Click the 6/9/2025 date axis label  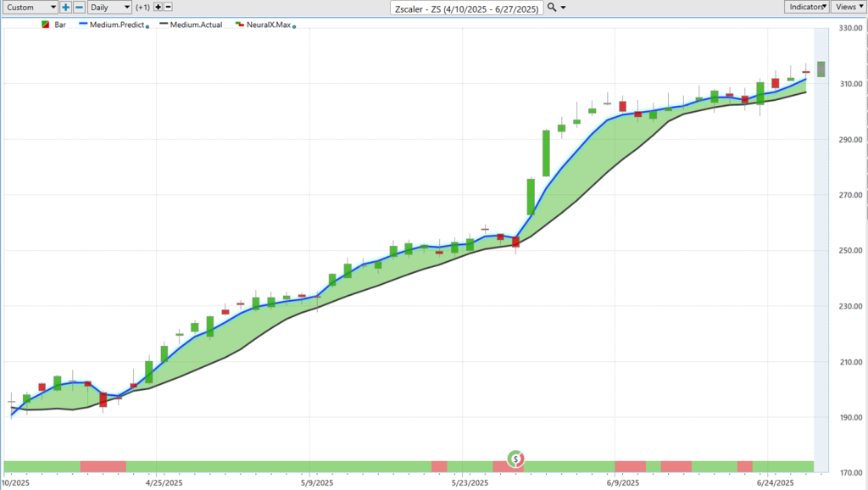click(x=623, y=483)
